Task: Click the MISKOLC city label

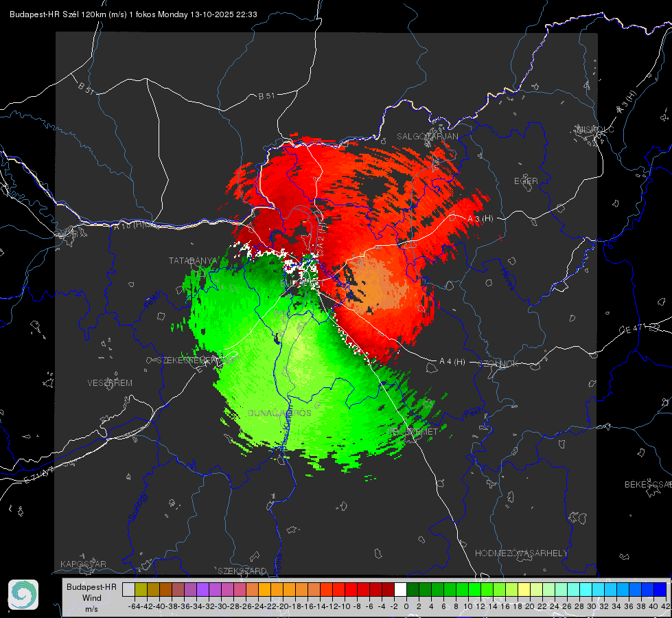Action: pos(595,129)
